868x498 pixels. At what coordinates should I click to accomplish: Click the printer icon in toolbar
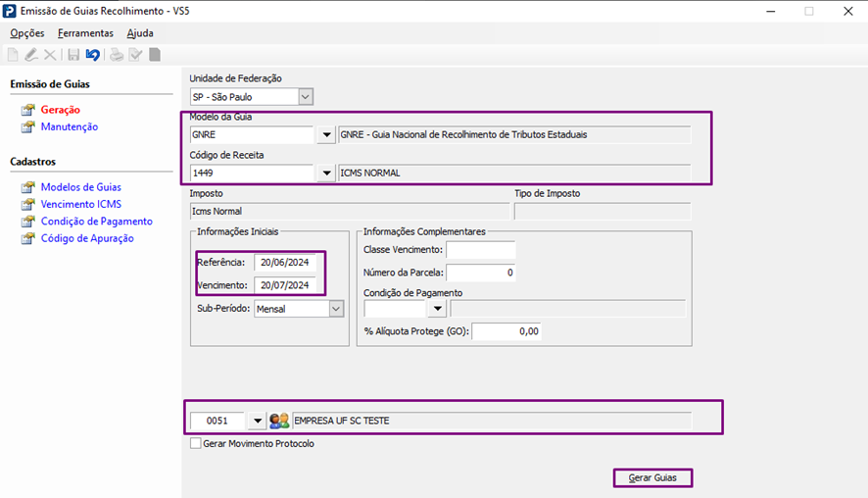pos(117,55)
